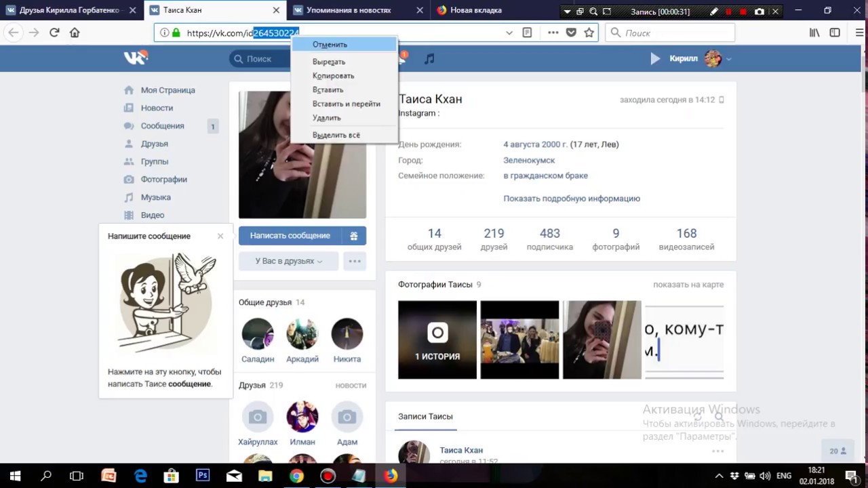Click the VK logo in header

[135, 58]
